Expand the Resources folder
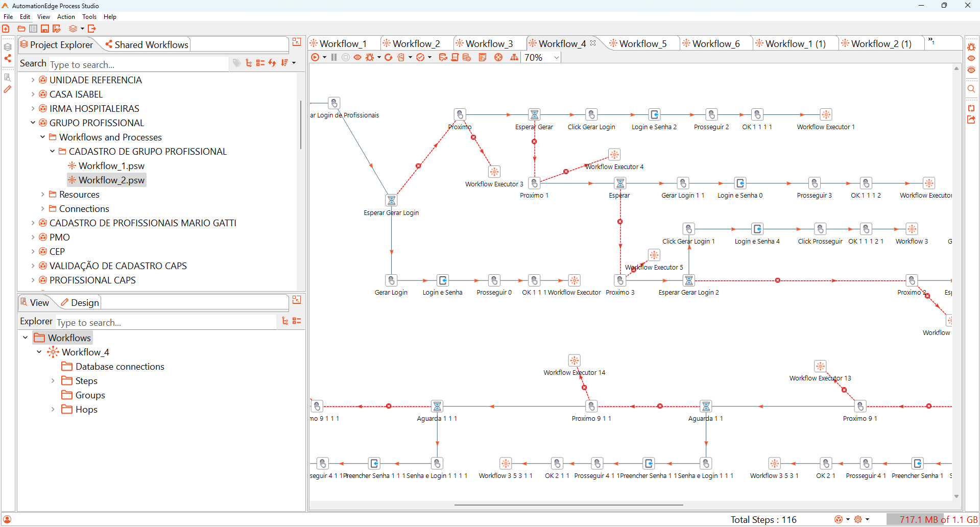This screenshot has height=527, width=980. pos(42,194)
